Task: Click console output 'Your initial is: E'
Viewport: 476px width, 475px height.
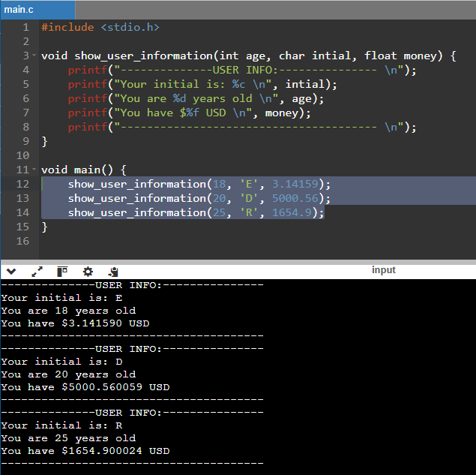Action: (61, 297)
